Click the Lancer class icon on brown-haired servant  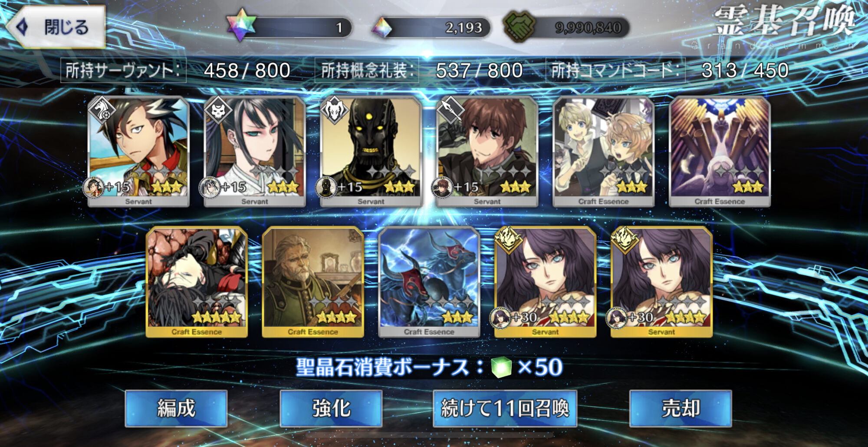[x=450, y=111]
